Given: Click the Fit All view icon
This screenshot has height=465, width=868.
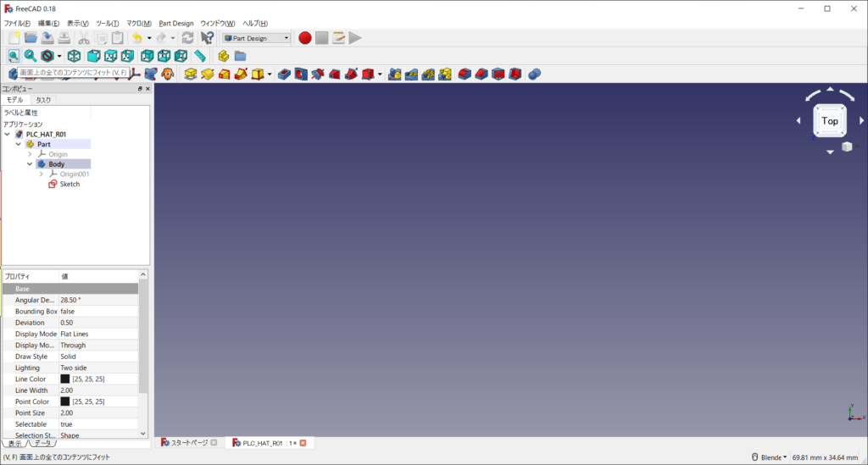Looking at the screenshot, I should (14, 56).
